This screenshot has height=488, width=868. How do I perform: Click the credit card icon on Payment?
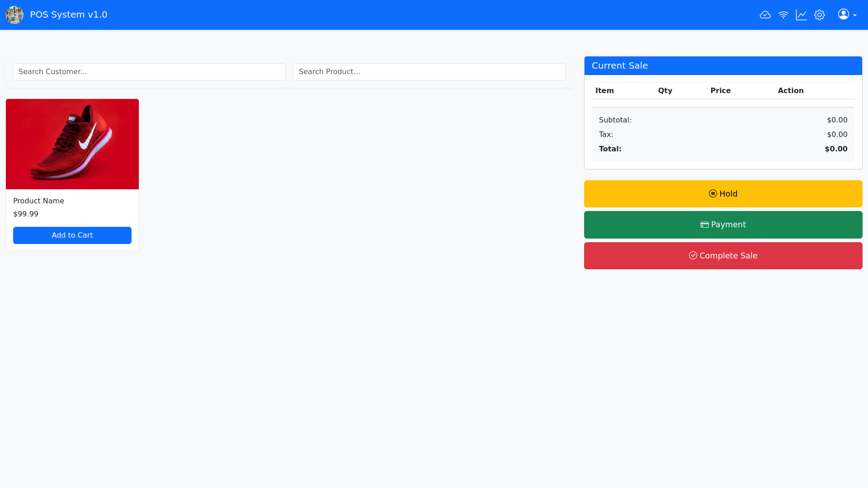pyautogui.click(x=705, y=225)
